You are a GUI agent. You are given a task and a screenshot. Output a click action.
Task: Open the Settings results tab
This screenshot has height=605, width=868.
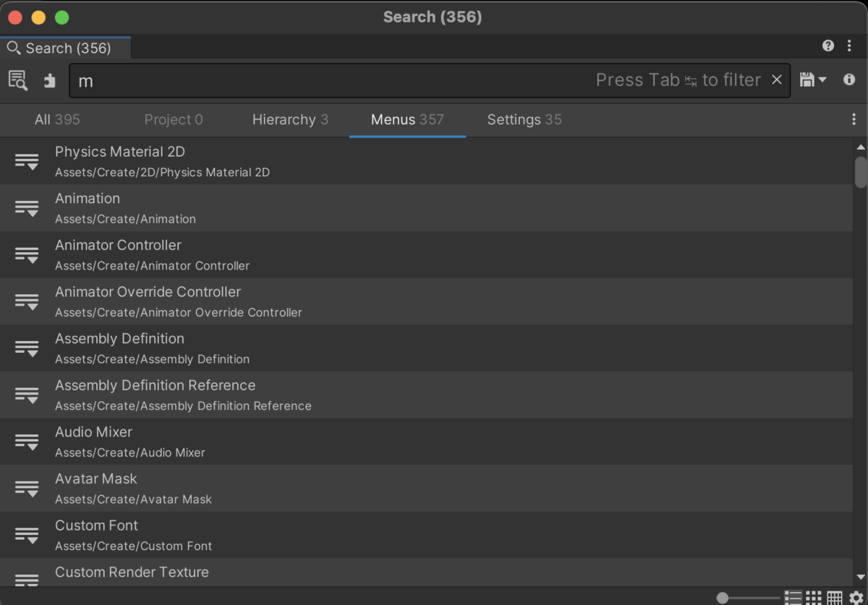click(524, 119)
